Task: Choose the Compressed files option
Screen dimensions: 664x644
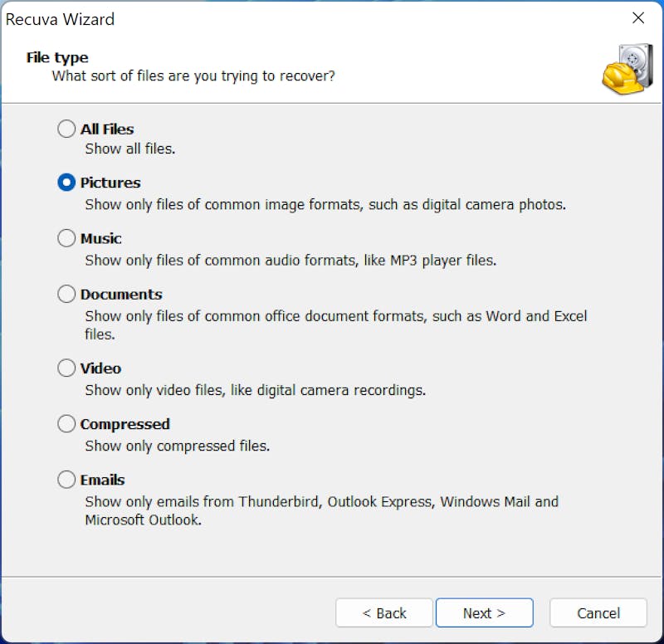Action: 66,424
